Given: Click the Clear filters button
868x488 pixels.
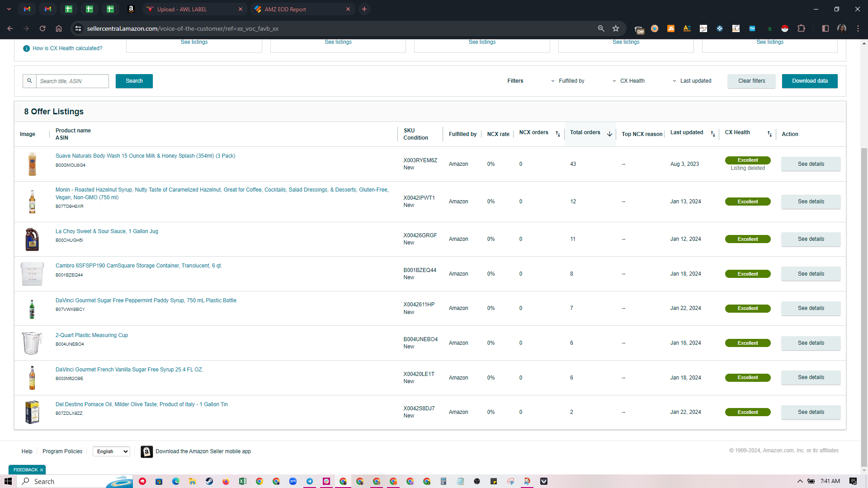Looking at the screenshot, I should (x=751, y=81).
